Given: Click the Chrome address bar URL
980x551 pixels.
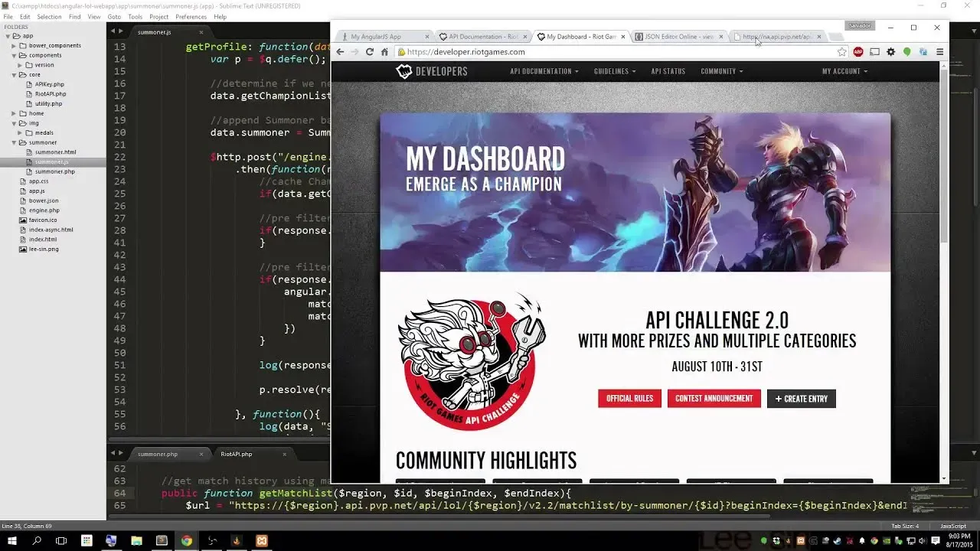Looking at the screenshot, I should (x=465, y=52).
